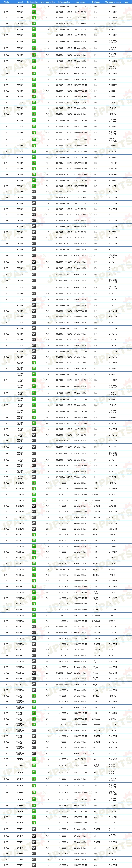Click diesel ON icon in Zafira Z 19 DT row
Viewport: 132px width, 868px height.
34,859
